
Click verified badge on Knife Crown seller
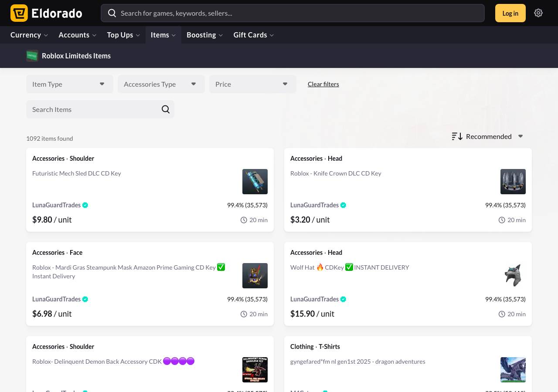pyautogui.click(x=344, y=205)
